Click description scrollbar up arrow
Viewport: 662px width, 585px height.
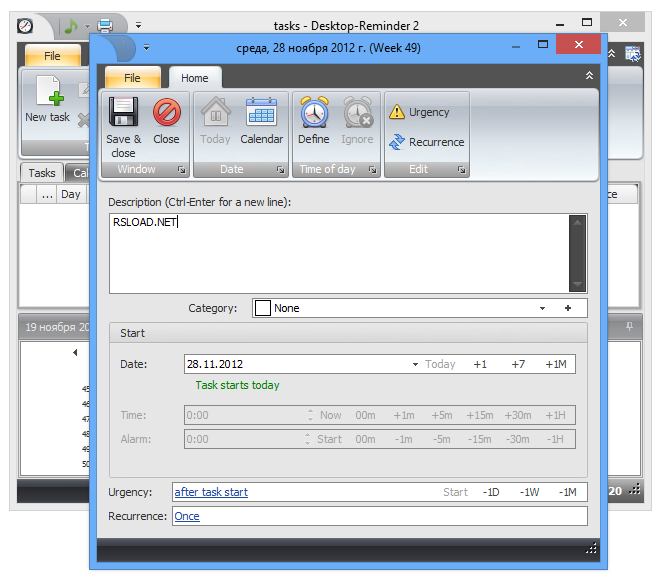(577, 223)
